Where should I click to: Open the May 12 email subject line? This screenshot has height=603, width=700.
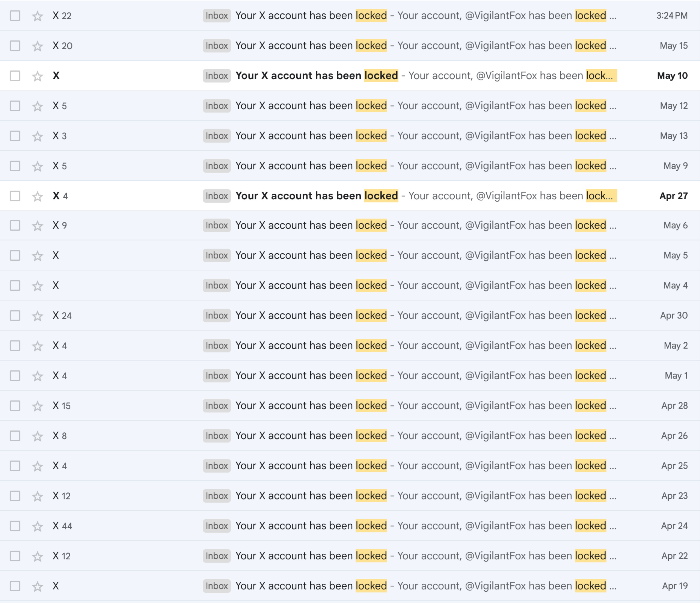click(311, 106)
